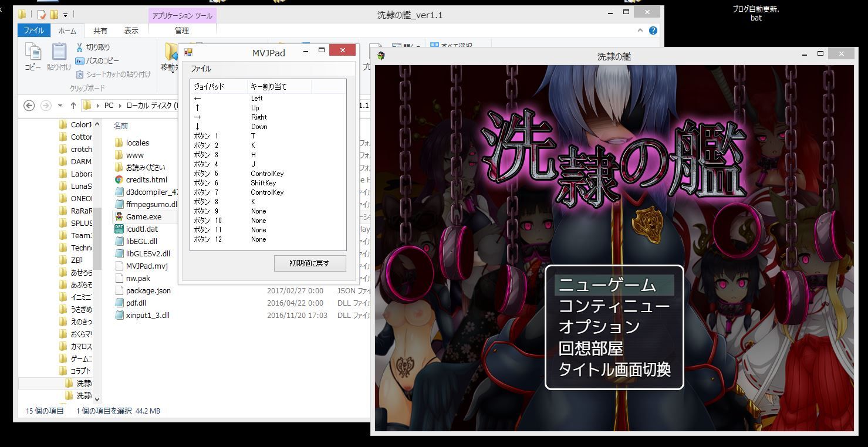Go back with the Explorer back arrow
Image resolution: width=868 pixels, height=447 pixels.
[29, 106]
